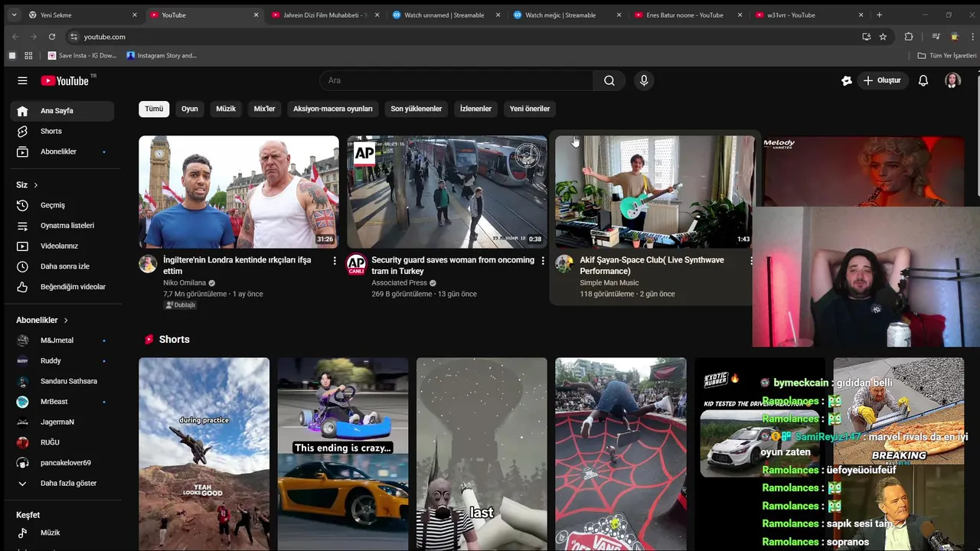Click the Ara search field
The image size is (980, 551).
(456, 80)
